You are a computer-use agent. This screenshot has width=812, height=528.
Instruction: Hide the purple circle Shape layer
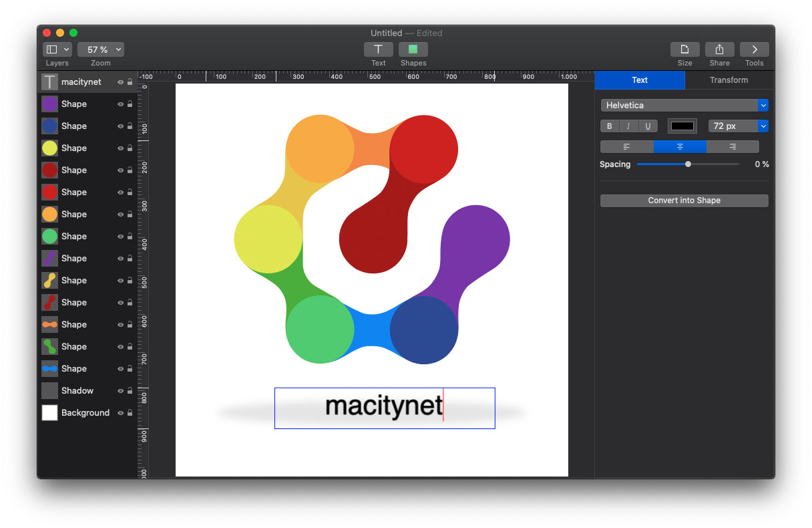[x=121, y=104]
